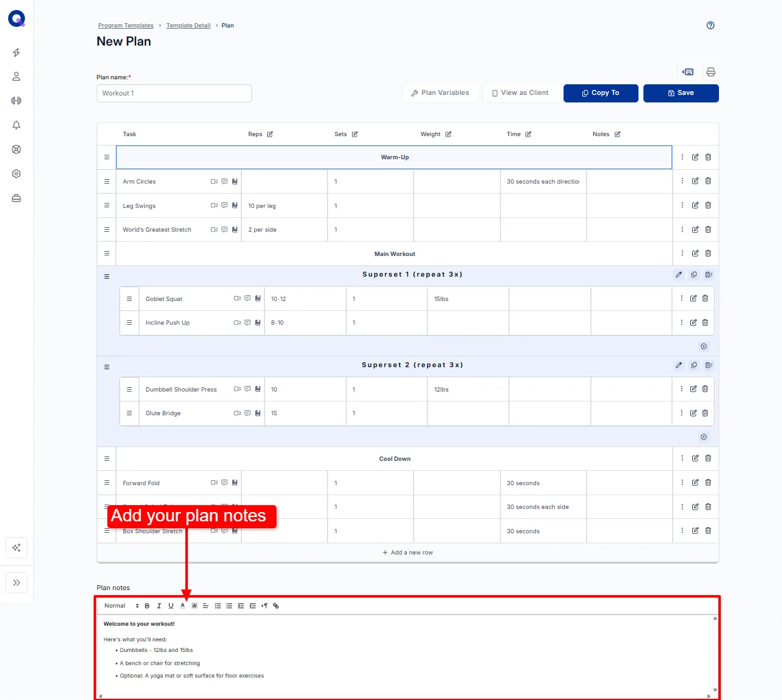
Task: Delete the Arm Circles row
Action: coord(708,181)
